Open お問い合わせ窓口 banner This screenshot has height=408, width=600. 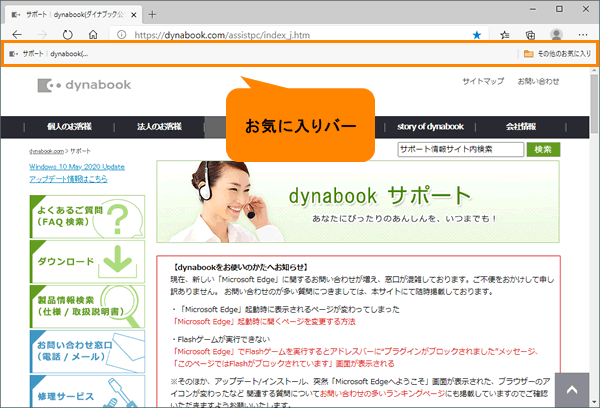[87, 351]
